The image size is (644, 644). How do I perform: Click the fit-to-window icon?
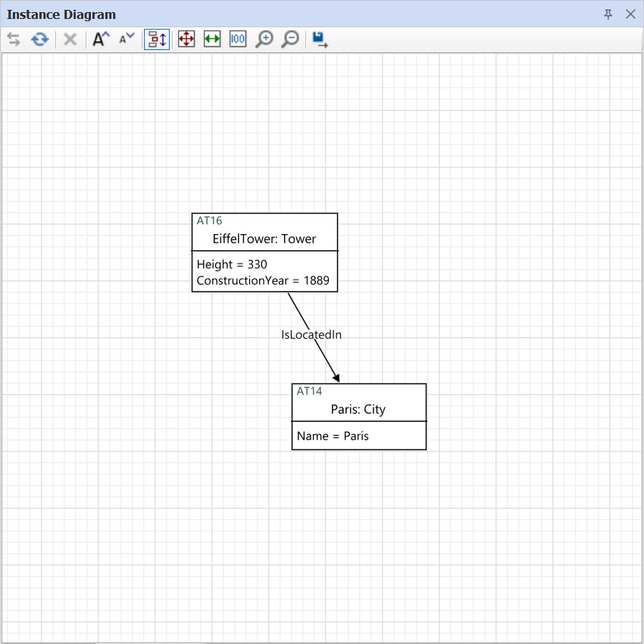(x=186, y=39)
